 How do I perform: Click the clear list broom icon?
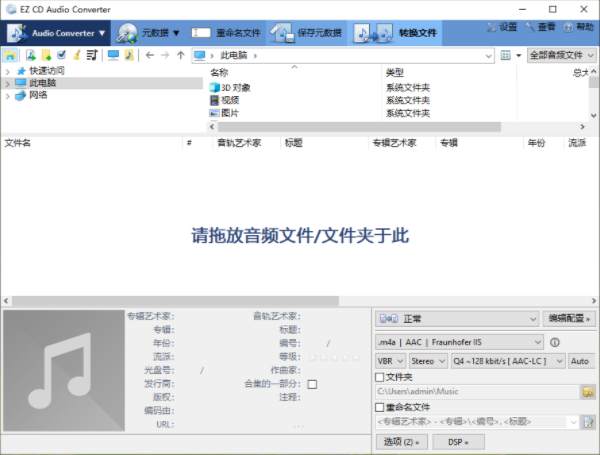(x=77, y=55)
